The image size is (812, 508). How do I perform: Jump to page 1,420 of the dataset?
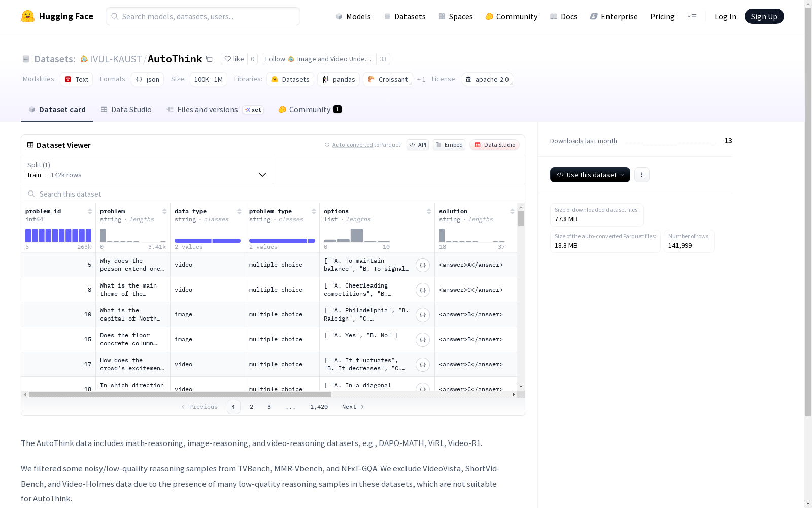(x=319, y=407)
